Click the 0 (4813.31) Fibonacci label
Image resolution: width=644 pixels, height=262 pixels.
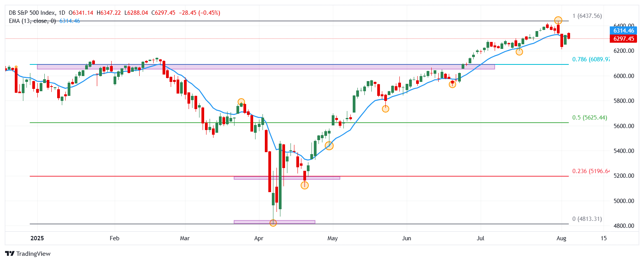(x=587, y=219)
